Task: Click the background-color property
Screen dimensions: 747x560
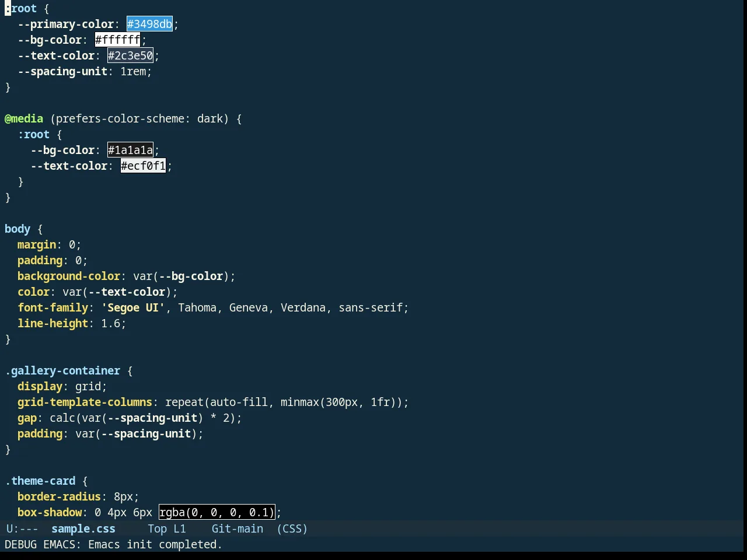Action: pyautogui.click(x=69, y=276)
